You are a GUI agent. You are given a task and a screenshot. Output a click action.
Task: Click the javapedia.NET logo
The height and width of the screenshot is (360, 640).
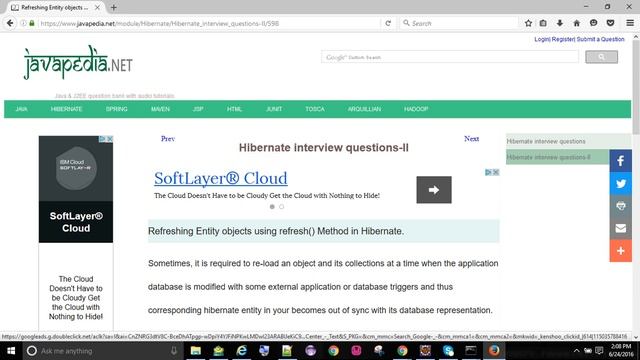tap(78, 62)
